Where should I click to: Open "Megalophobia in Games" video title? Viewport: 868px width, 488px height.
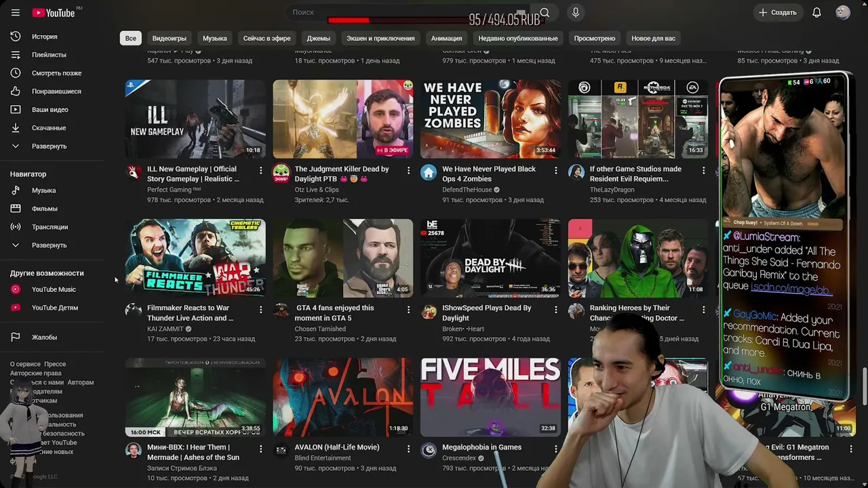tap(482, 447)
